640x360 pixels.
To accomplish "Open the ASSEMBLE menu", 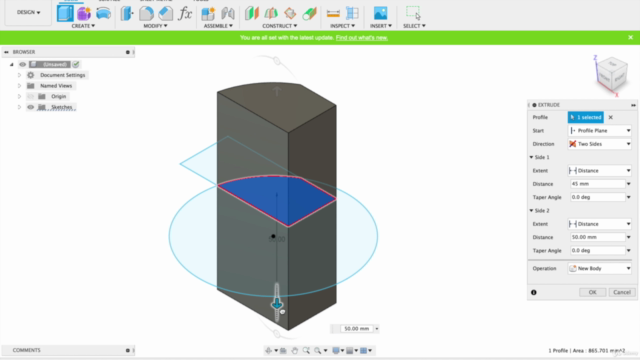I will 218,26.
